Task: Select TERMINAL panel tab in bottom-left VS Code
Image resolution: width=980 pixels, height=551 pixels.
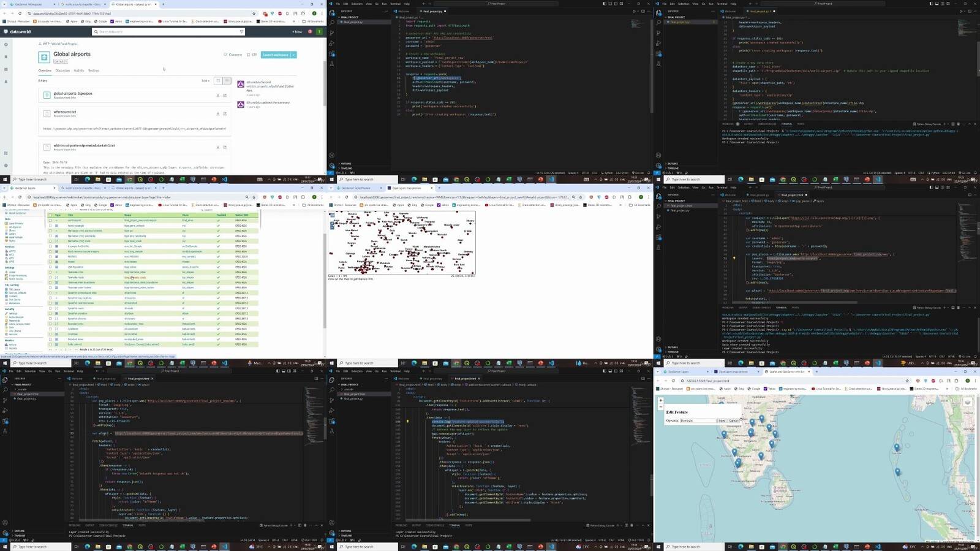Action: pyautogui.click(x=128, y=525)
